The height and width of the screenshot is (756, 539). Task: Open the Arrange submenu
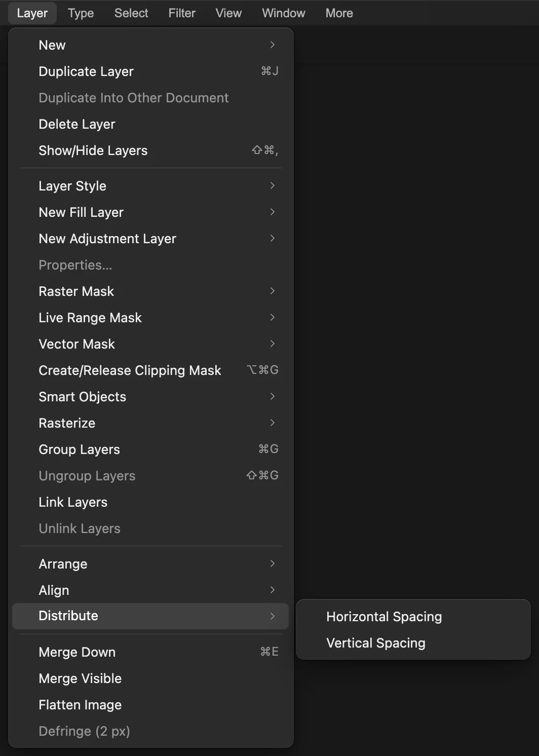[150, 564]
